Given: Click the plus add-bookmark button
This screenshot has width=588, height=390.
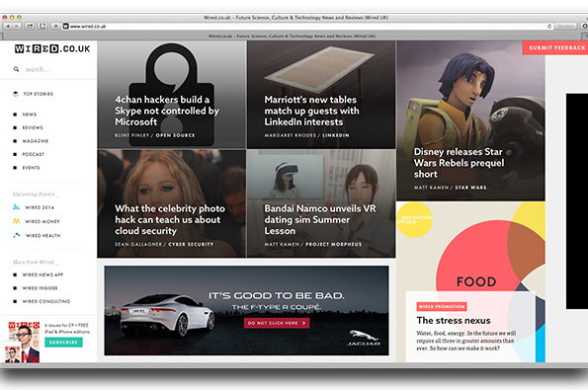Looking at the screenshot, I should (56, 27).
